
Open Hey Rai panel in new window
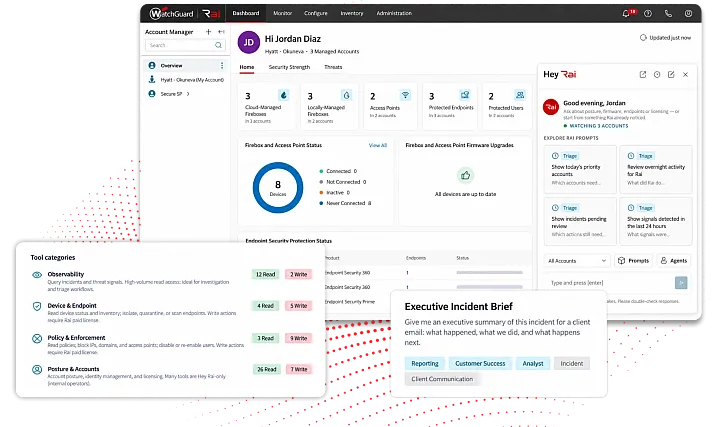[642, 74]
